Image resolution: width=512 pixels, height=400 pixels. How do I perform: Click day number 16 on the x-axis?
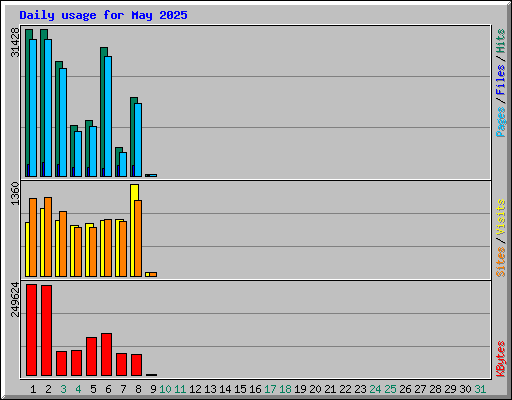coord(255,389)
